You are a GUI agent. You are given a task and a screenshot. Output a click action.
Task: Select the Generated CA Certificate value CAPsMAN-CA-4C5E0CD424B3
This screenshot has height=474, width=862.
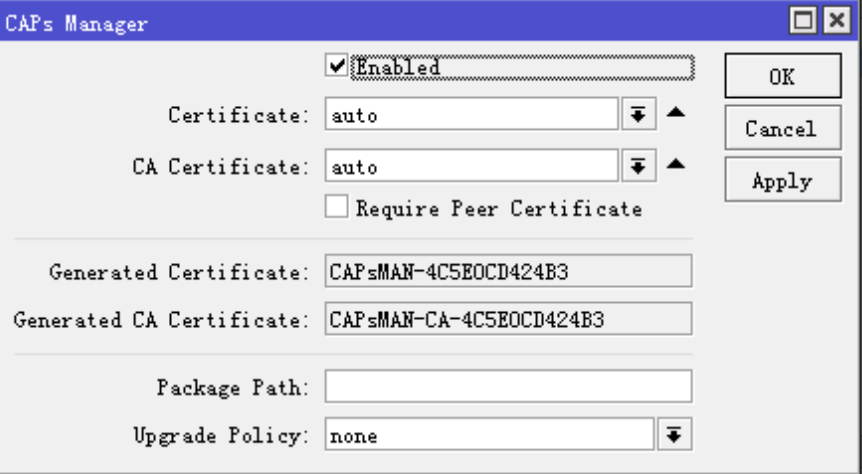pyautogui.click(x=508, y=319)
